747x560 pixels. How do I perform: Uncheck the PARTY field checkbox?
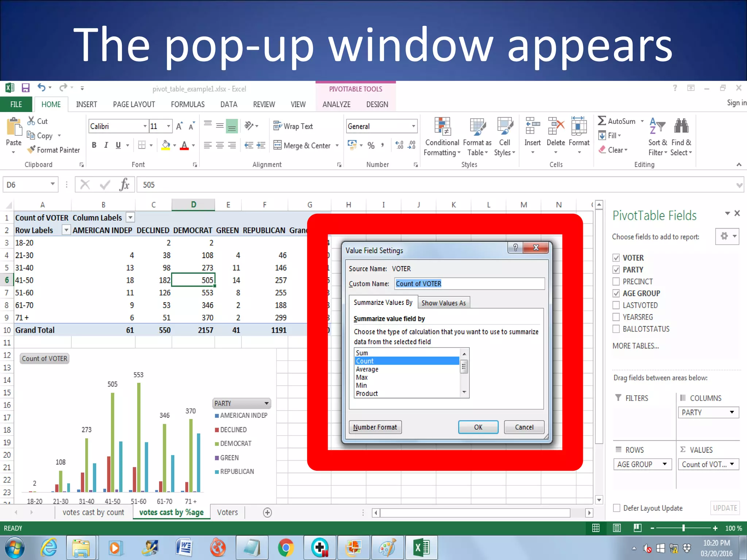coord(616,270)
